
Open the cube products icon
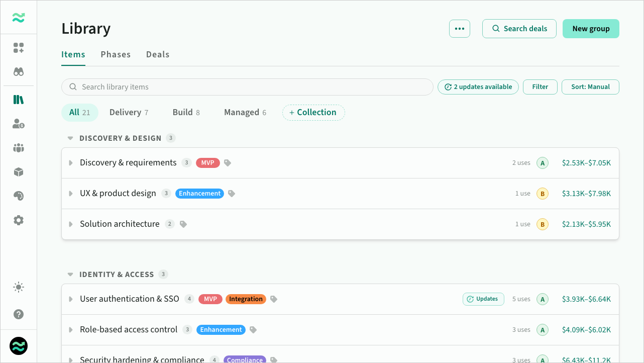[x=19, y=172]
